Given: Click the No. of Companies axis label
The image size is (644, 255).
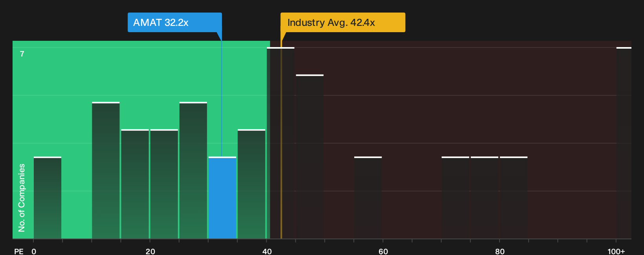Looking at the screenshot, I should [x=22, y=198].
